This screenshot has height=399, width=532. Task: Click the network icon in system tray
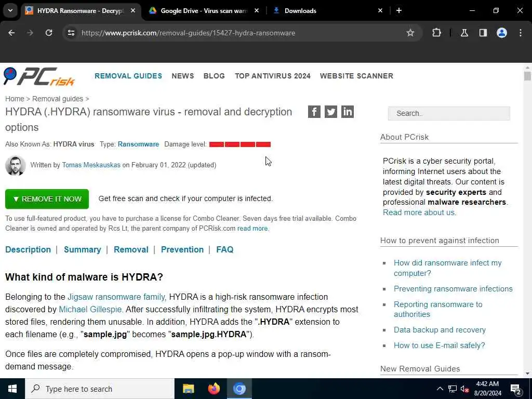click(453, 389)
